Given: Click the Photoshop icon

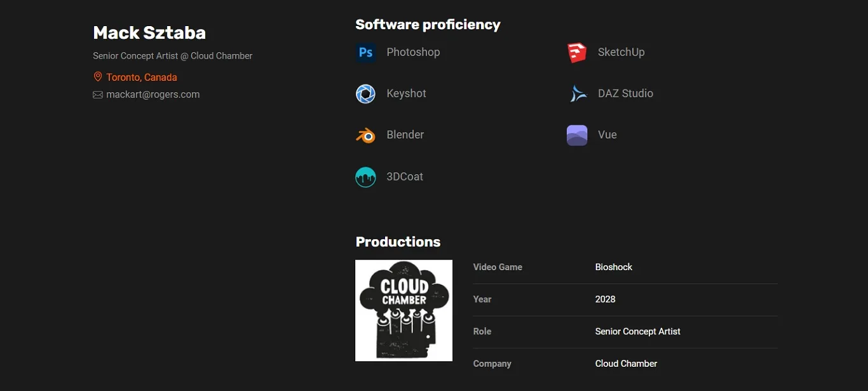Looking at the screenshot, I should click(x=365, y=52).
